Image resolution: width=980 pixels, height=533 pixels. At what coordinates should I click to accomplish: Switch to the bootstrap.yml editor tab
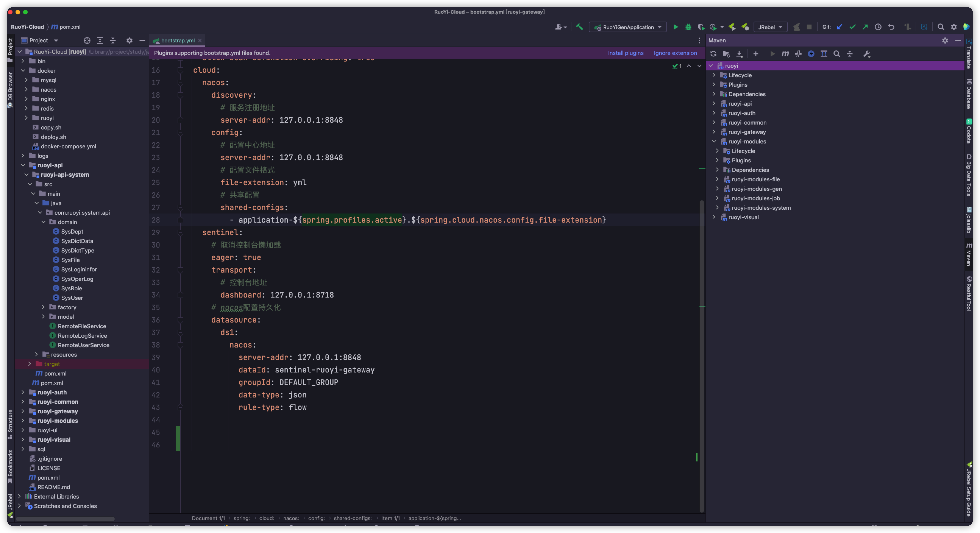point(178,40)
